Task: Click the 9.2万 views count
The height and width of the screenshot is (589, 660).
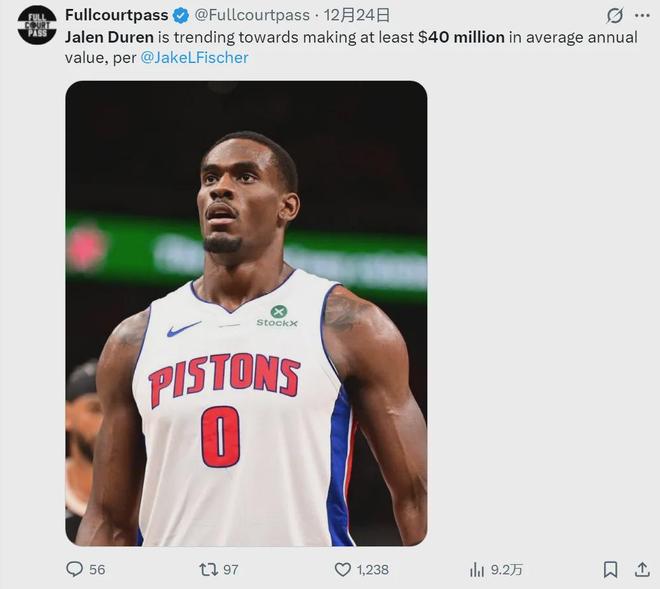Action: point(506,569)
